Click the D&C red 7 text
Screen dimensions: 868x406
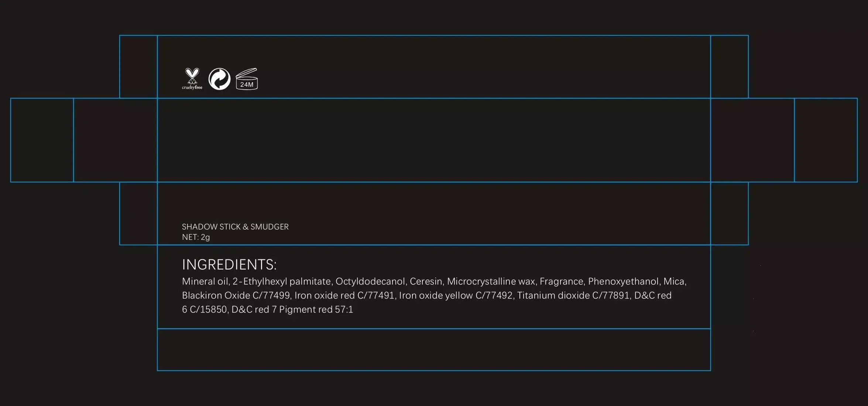(254, 310)
